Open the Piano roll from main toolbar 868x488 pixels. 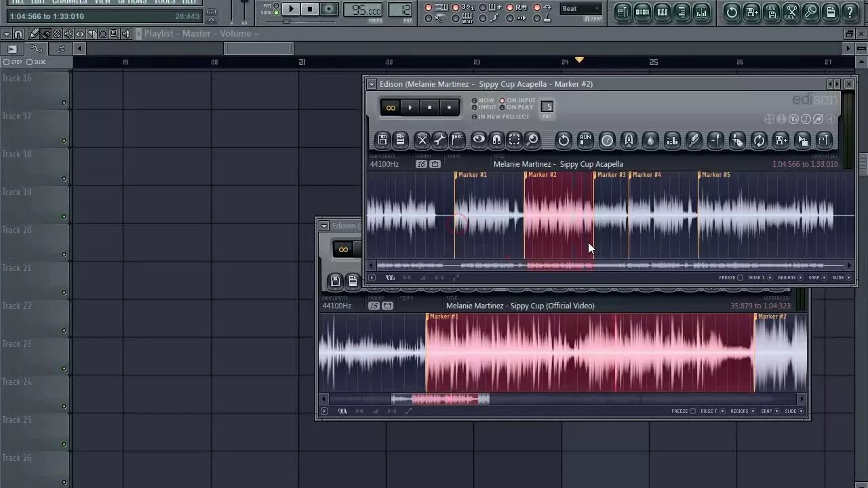pyautogui.click(x=662, y=12)
